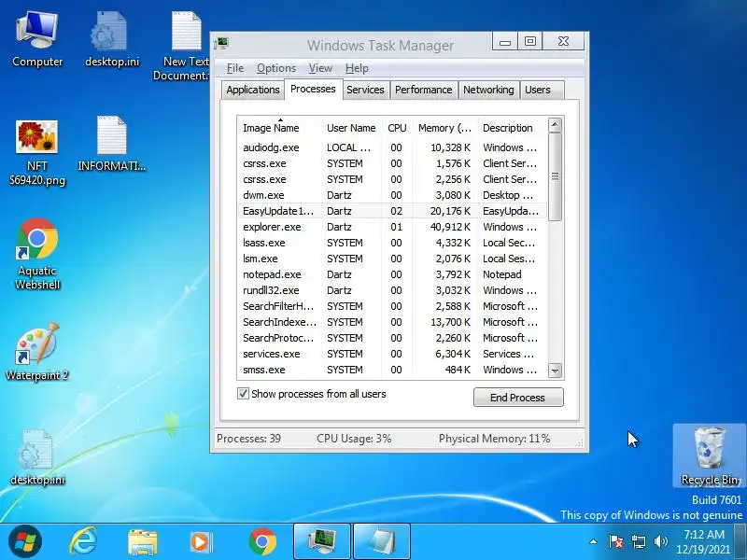Select the smss.exe process row
The height and width of the screenshot is (560, 747).
[392, 370]
